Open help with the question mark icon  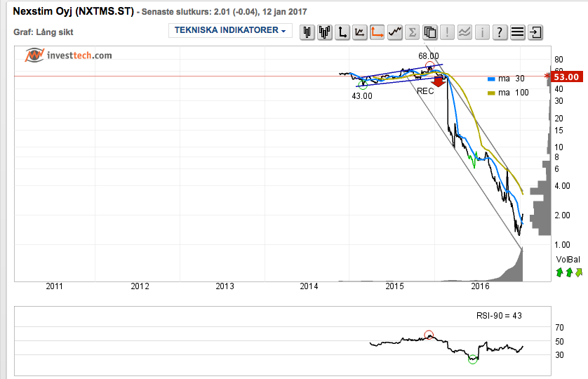point(500,32)
